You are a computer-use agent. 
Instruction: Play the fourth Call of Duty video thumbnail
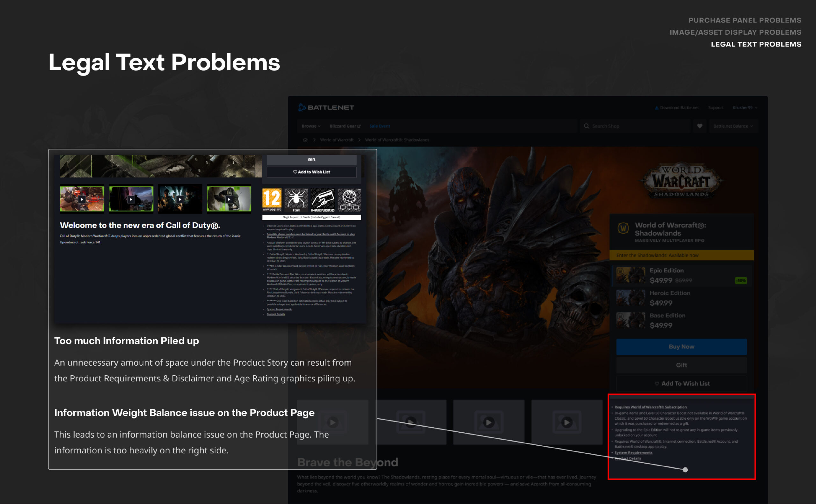tap(229, 199)
